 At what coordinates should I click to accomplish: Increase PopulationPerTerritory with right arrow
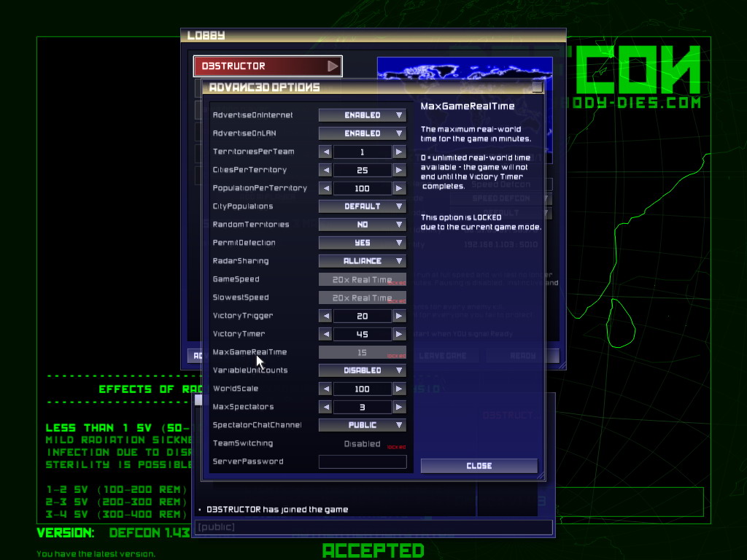[399, 188]
